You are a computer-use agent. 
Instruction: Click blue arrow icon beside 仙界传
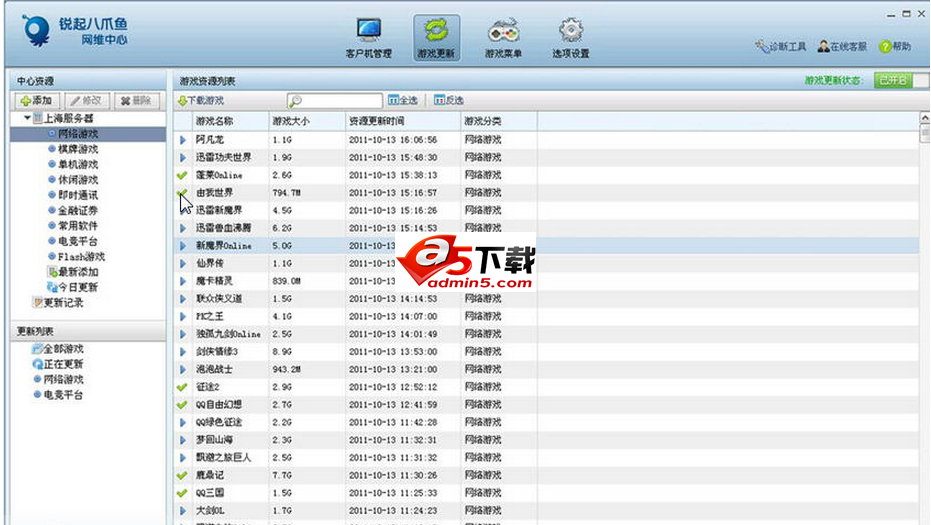tap(183, 264)
